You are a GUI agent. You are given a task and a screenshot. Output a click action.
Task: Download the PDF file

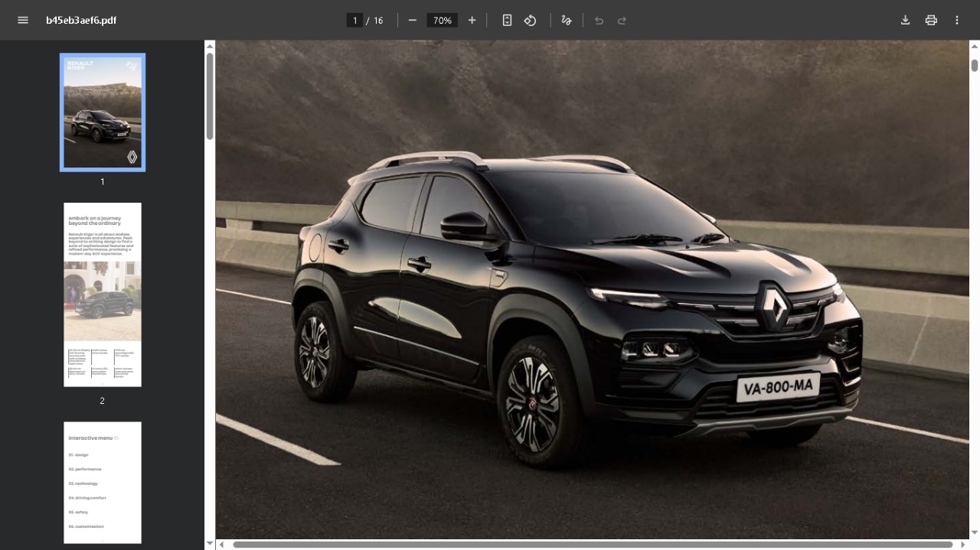tap(905, 20)
